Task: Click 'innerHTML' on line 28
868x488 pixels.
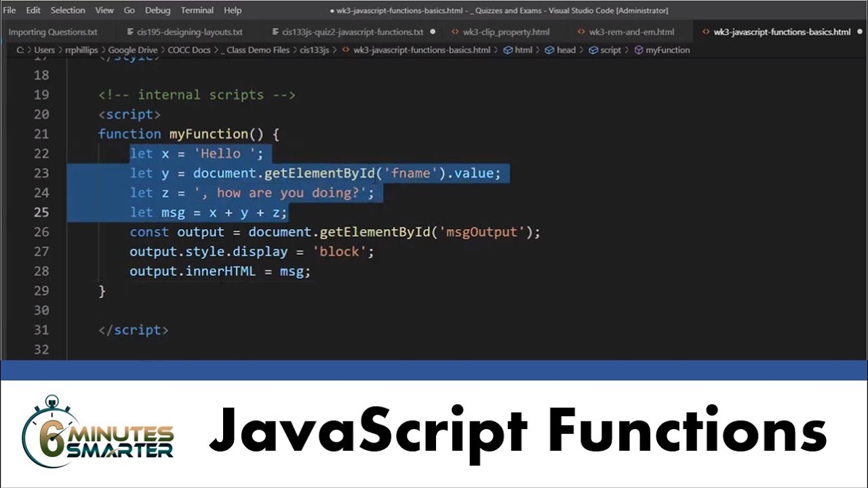Action: pos(220,271)
